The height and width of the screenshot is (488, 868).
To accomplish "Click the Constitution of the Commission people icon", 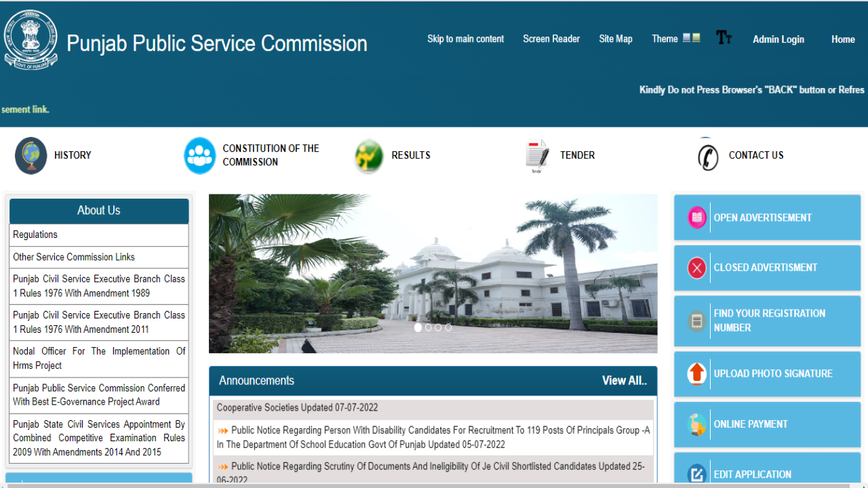I will [200, 156].
